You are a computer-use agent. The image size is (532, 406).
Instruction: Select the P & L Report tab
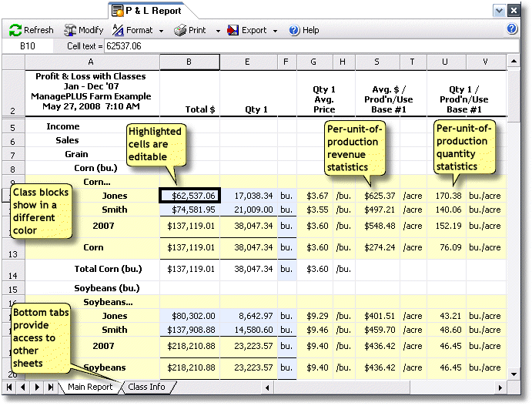146,10
